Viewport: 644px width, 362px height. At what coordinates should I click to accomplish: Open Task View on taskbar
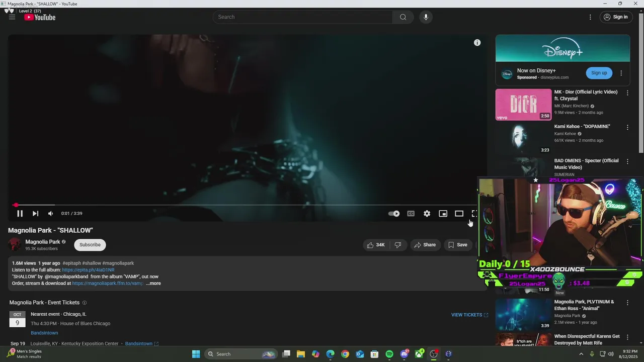(286, 354)
